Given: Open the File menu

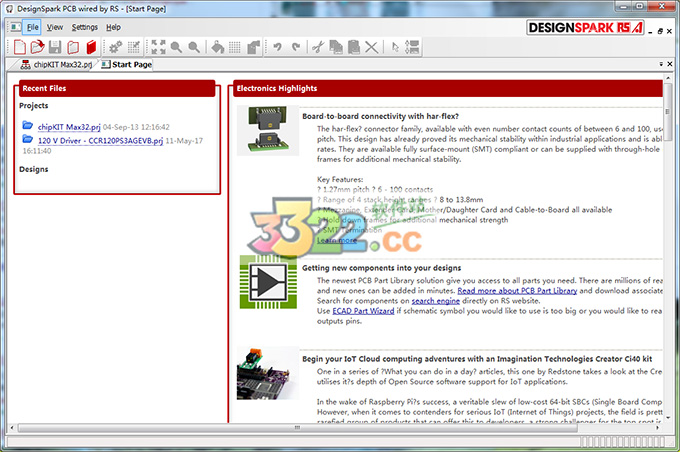Looking at the screenshot, I should pyautogui.click(x=33, y=27).
